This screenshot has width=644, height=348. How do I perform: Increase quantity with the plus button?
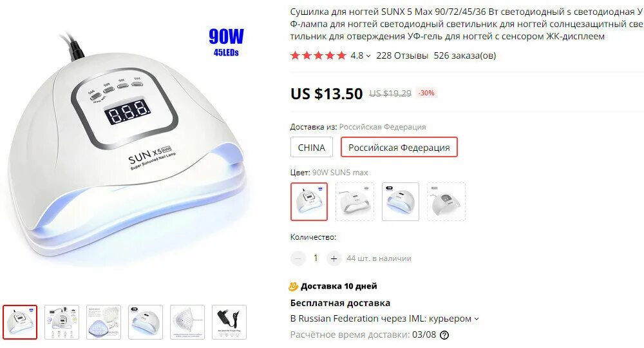334,258
